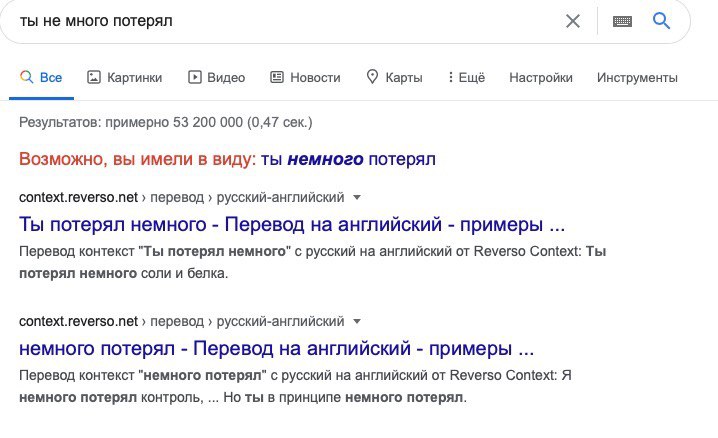Click the blue magnifier search icon
The width and height of the screenshot is (718, 438).
click(661, 21)
